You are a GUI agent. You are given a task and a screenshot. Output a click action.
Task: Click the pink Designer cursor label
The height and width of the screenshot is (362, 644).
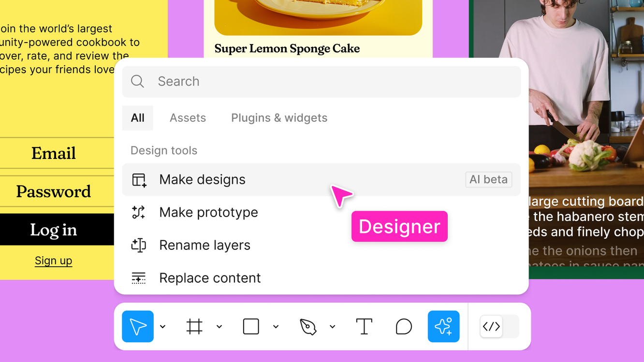coord(399,226)
